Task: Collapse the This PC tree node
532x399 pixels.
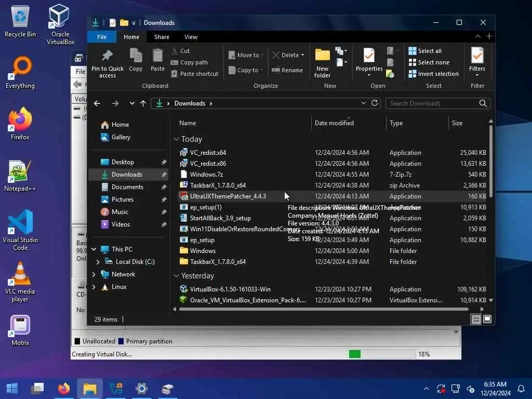Action: point(94,249)
